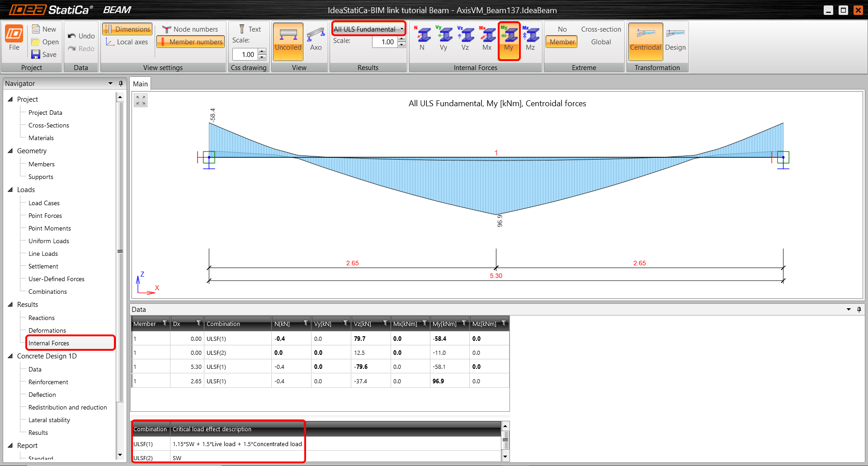Toggle Member numbers visibility
The height and width of the screenshot is (466, 868).
point(190,42)
